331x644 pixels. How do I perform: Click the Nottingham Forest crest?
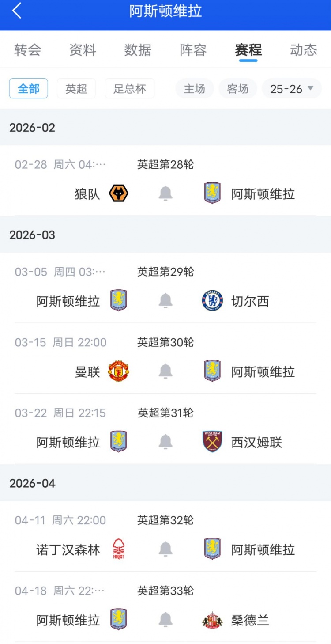point(118,549)
